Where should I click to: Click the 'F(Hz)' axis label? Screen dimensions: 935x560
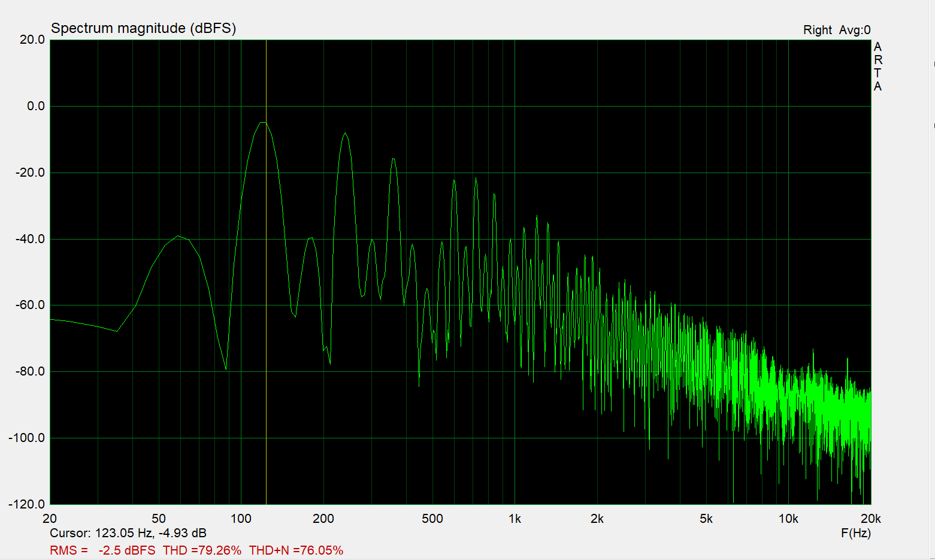point(856,533)
